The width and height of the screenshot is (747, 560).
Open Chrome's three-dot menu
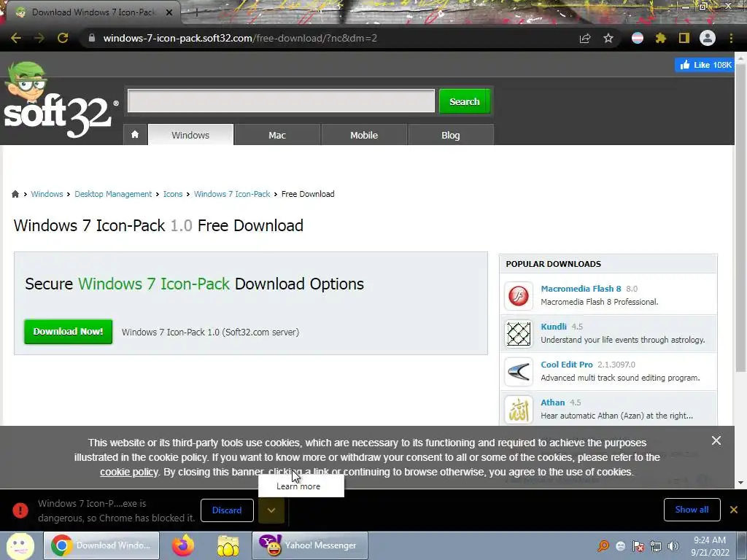pyautogui.click(x=731, y=38)
